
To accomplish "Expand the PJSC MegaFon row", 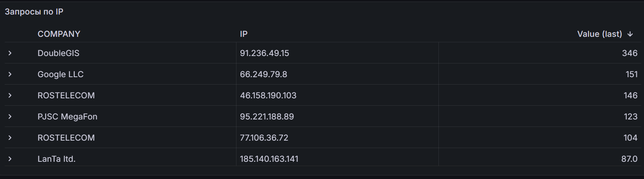I will coord(10,116).
